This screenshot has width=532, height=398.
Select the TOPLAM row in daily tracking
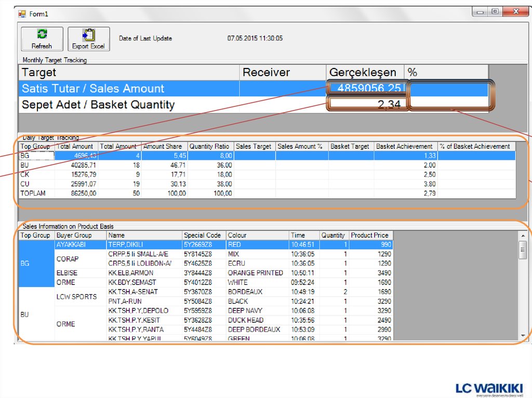(33, 193)
